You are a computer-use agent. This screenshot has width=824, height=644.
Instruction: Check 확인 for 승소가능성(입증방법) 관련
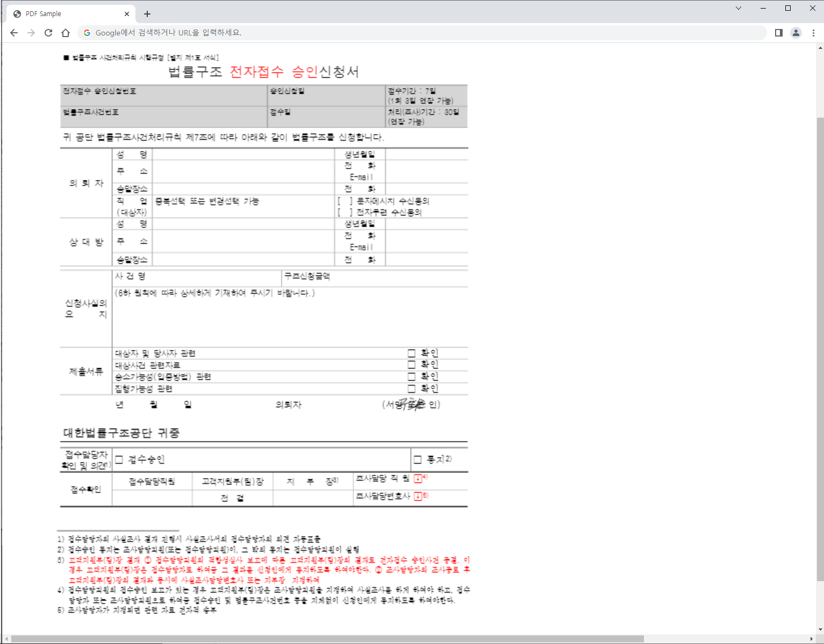pyautogui.click(x=411, y=376)
